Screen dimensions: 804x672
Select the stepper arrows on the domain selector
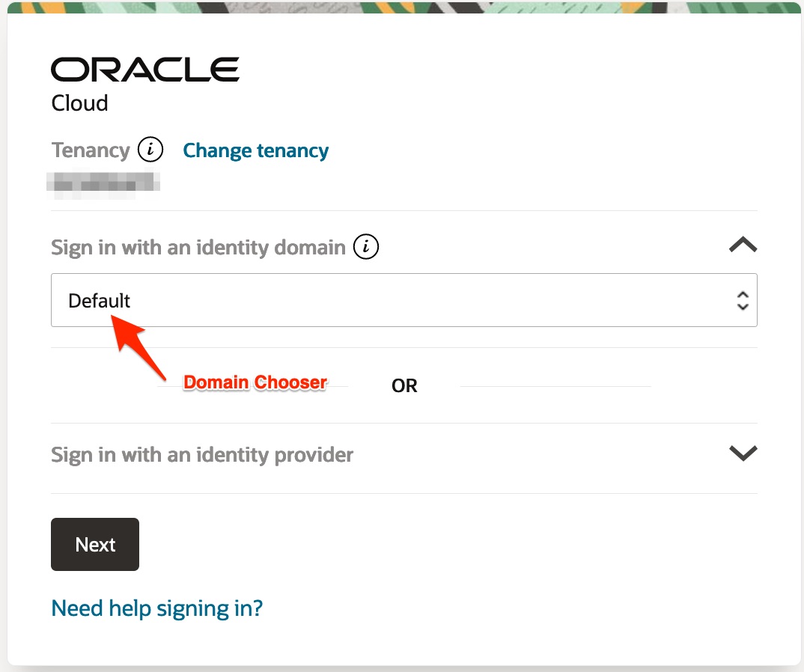point(742,300)
